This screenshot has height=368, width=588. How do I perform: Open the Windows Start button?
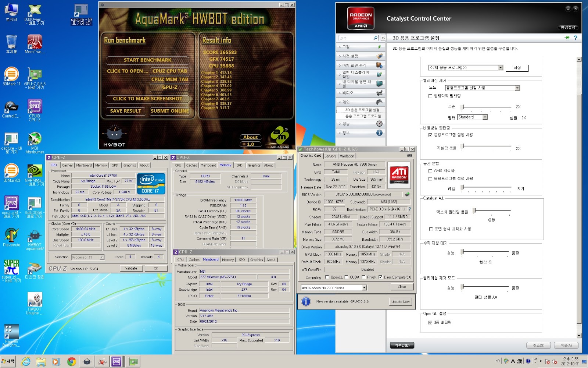[8, 361]
